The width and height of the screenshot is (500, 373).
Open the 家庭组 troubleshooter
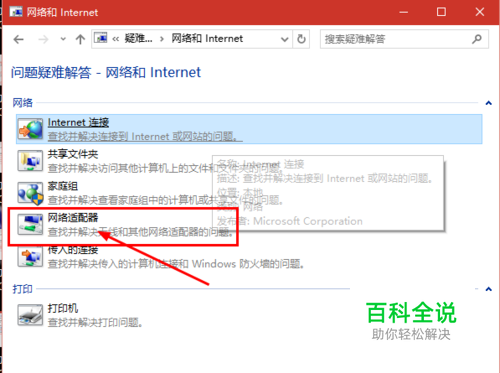click(63, 186)
